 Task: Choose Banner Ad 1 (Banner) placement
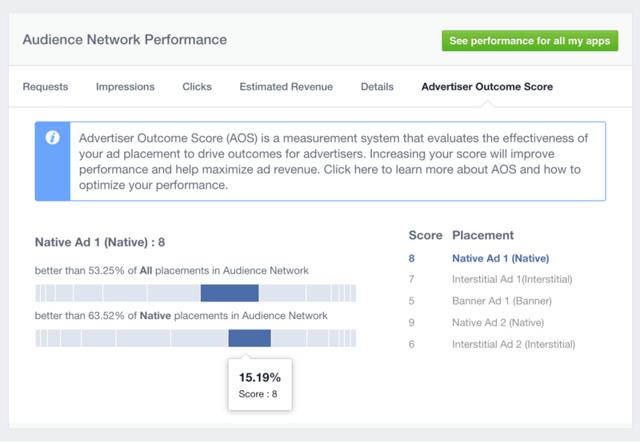[x=502, y=300]
